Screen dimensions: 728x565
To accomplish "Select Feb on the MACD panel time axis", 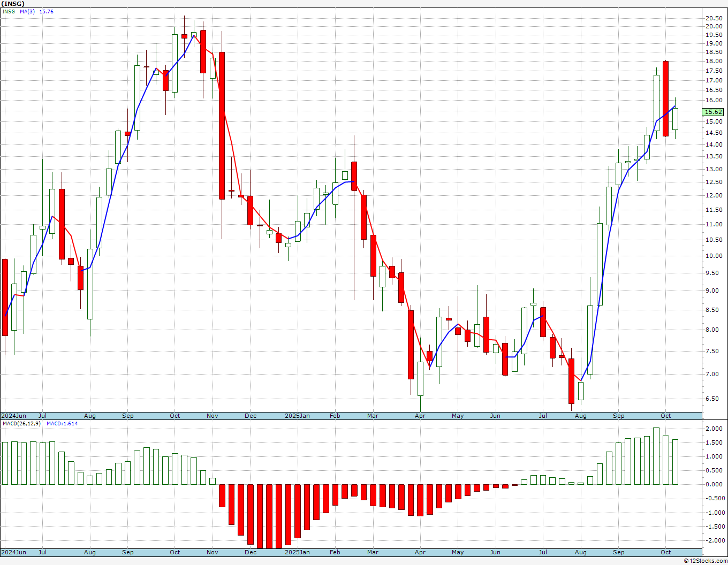I will coord(335,552).
